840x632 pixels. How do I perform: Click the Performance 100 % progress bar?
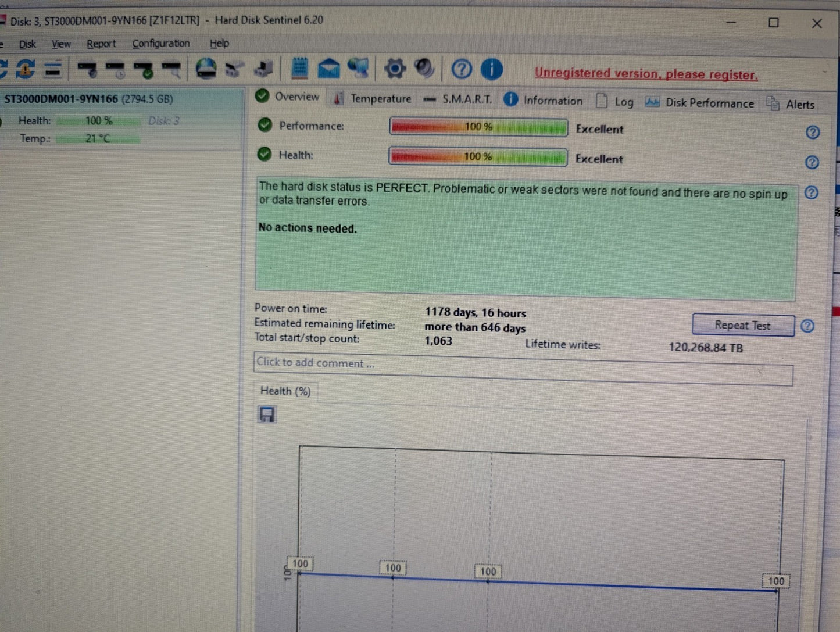click(x=478, y=127)
